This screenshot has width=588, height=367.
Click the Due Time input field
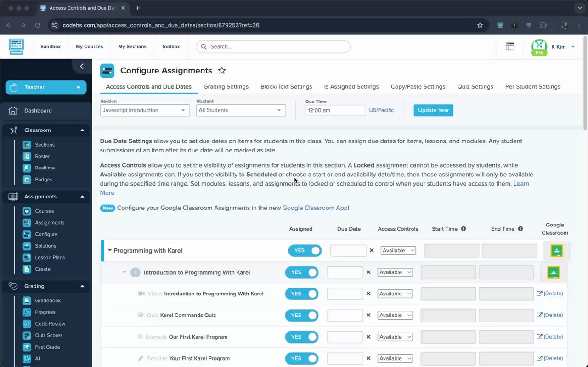(335, 110)
